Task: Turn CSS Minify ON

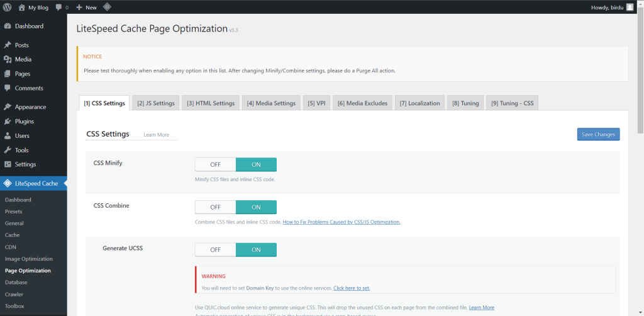Action: click(x=256, y=164)
